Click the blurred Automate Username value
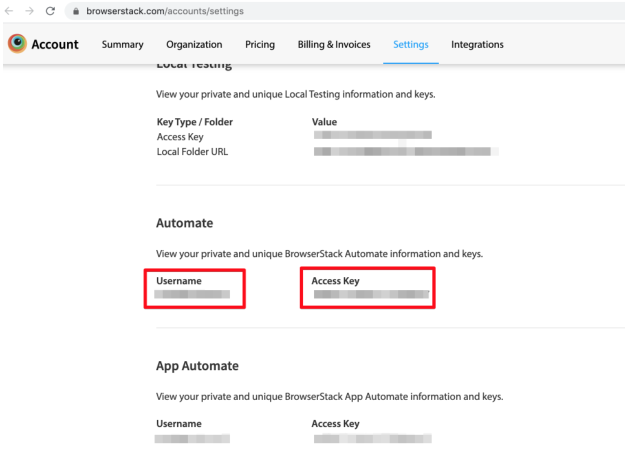Screen dimensions: 625x450 point(192,295)
